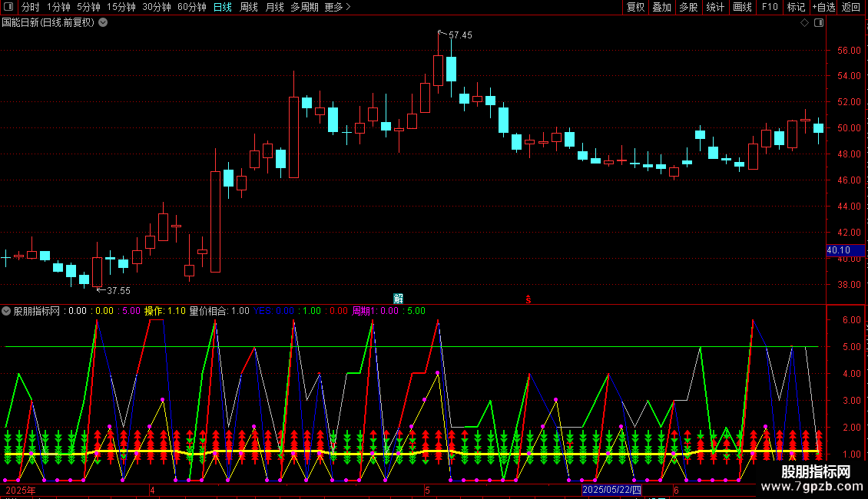The image size is (868, 499).
Task: Open the 标记 marking tool
Action: pyautogui.click(x=796, y=7)
